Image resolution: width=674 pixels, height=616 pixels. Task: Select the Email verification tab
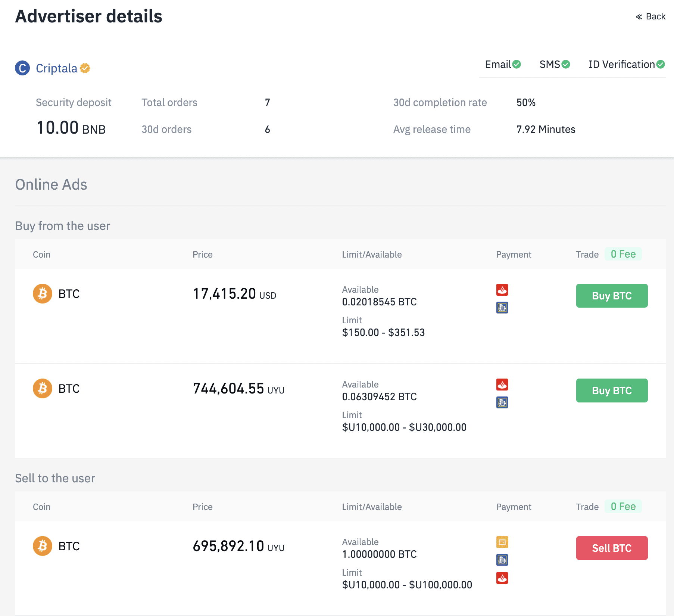(x=499, y=64)
